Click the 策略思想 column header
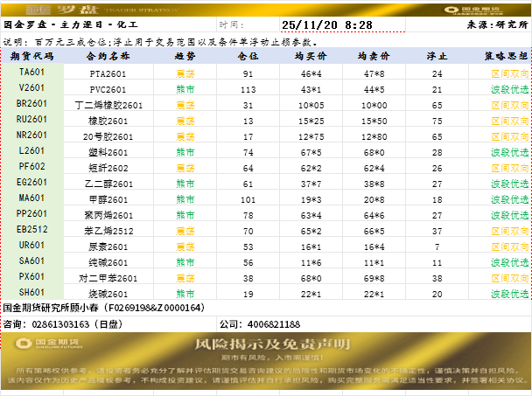 [506, 56]
